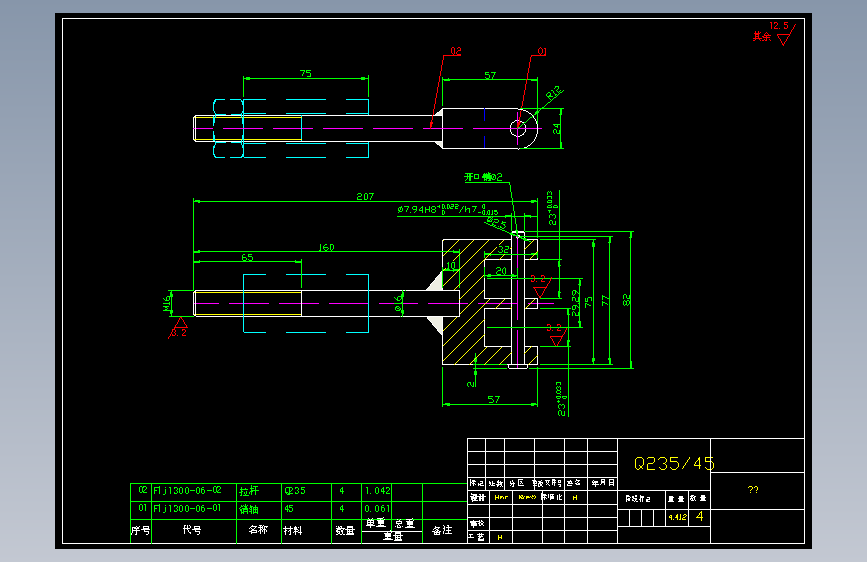
Task: Click the 单重 sub-header
Action: coord(375,523)
